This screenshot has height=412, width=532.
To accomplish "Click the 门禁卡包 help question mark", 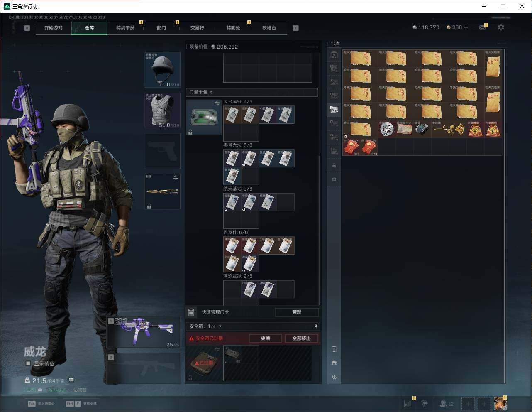I will tap(211, 93).
